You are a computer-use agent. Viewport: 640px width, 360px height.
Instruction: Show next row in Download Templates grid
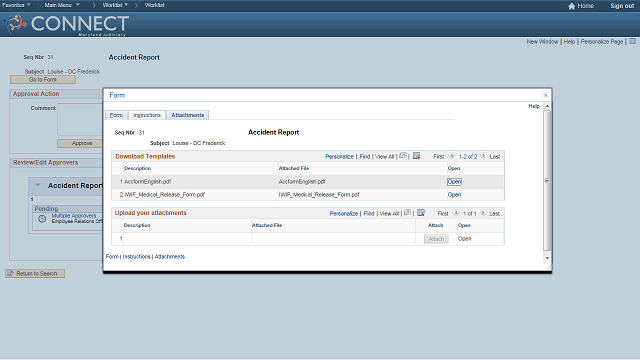pos(483,156)
